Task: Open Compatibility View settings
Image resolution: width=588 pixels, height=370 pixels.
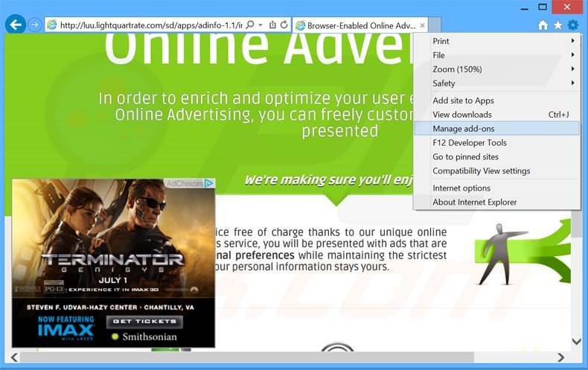Action: point(498,170)
